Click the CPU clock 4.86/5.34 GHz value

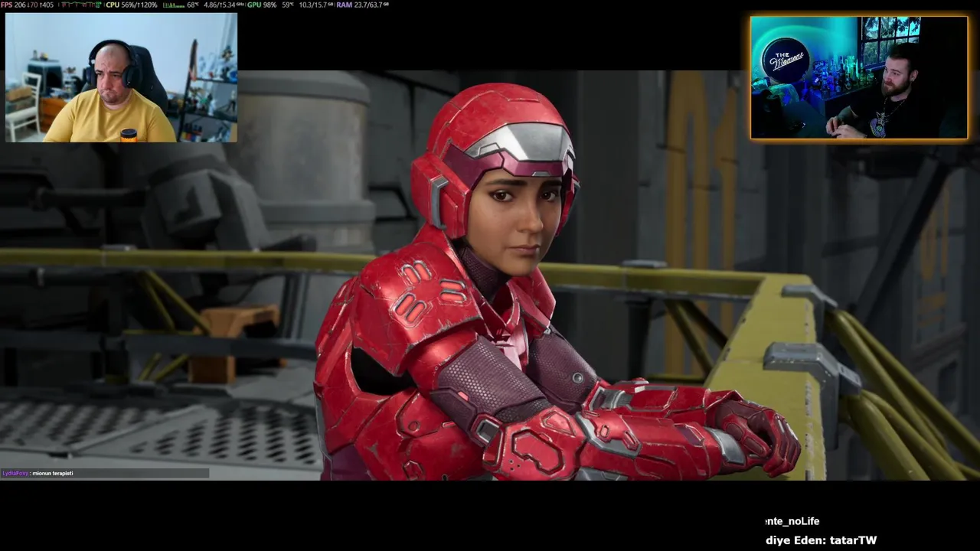pyautogui.click(x=224, y=5)
